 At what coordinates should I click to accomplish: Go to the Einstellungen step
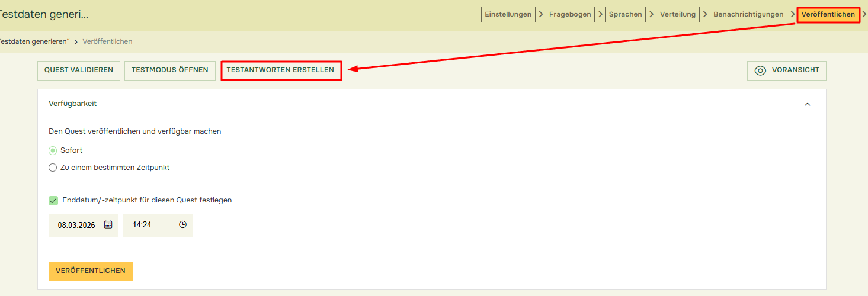[508, 15]
